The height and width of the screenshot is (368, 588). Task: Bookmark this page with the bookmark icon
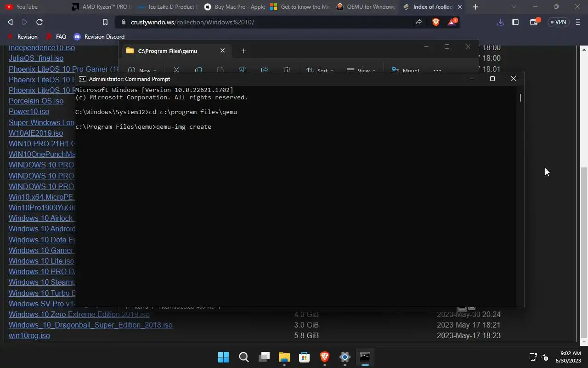click(105, 22)
